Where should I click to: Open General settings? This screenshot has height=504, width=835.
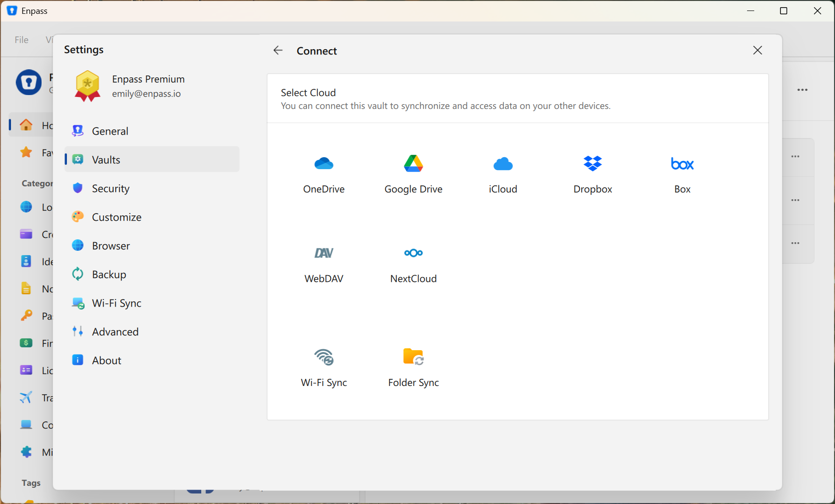click(152, 131)
